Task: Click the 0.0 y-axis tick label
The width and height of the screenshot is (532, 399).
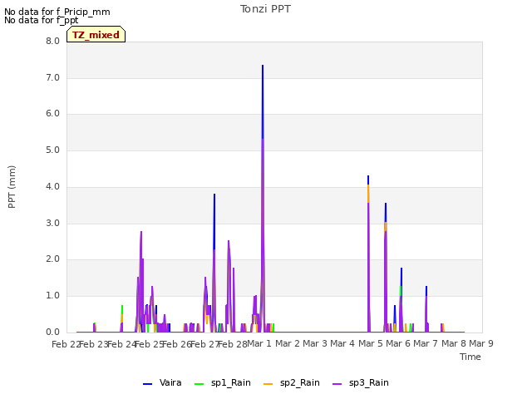Action: click(52, 332)
